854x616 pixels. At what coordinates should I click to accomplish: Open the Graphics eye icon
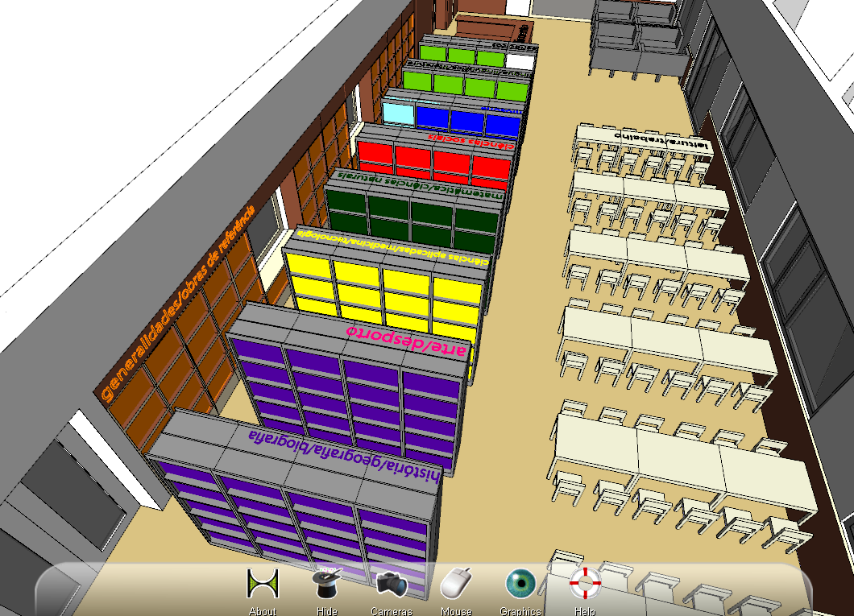(520, 583)
